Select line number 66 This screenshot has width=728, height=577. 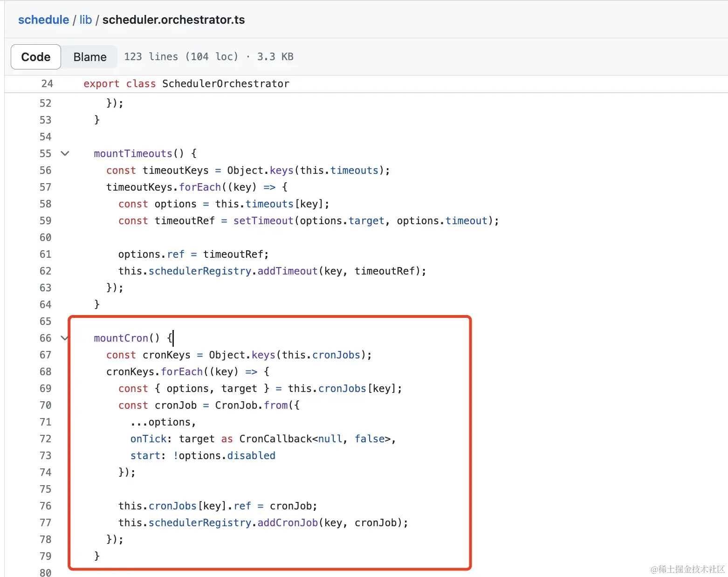click(x=45, y=338)
